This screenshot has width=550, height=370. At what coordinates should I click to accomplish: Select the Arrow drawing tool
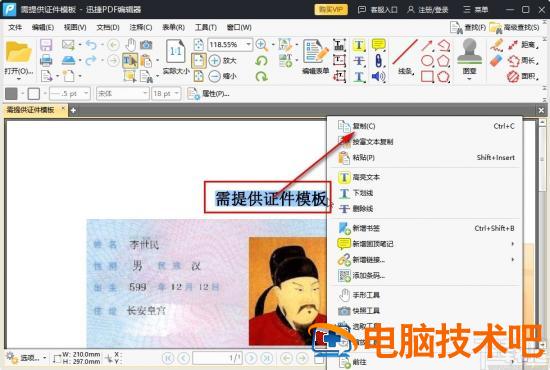pyautogui.click(x=427, y=46)
